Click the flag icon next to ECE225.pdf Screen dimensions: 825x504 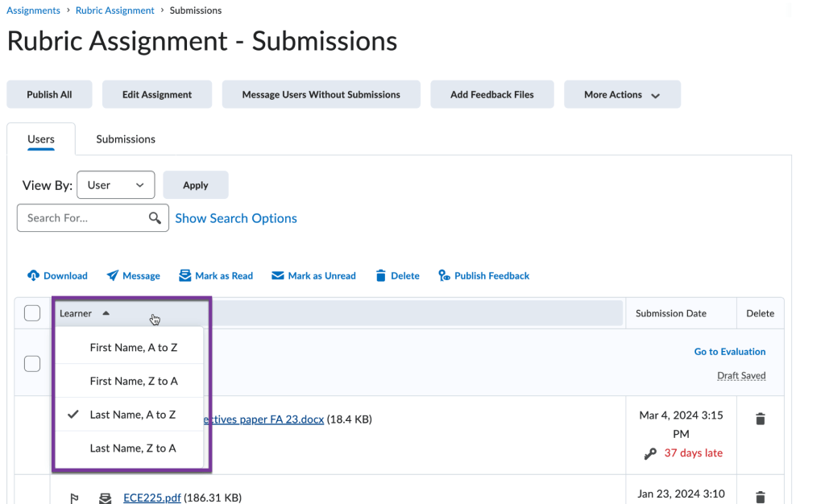73,497
